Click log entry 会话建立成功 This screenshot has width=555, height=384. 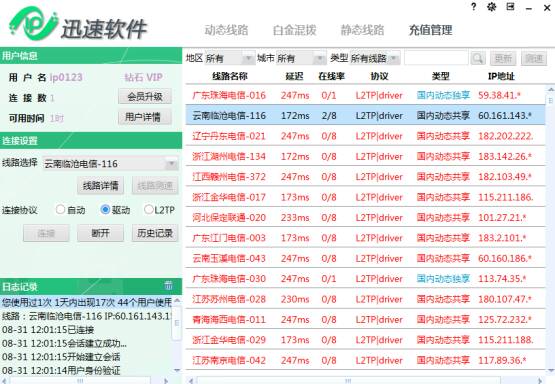pyautogui.click(x=64, y=343)
